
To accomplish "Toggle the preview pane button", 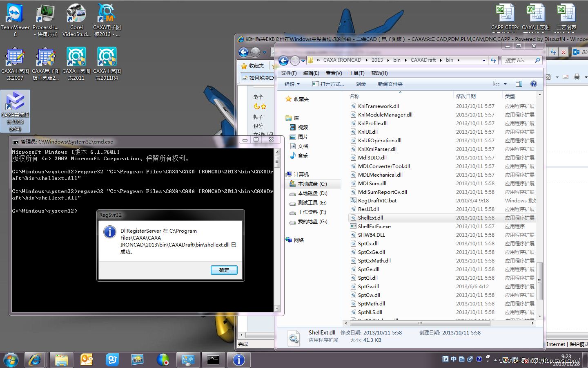I will coord(519,84).
